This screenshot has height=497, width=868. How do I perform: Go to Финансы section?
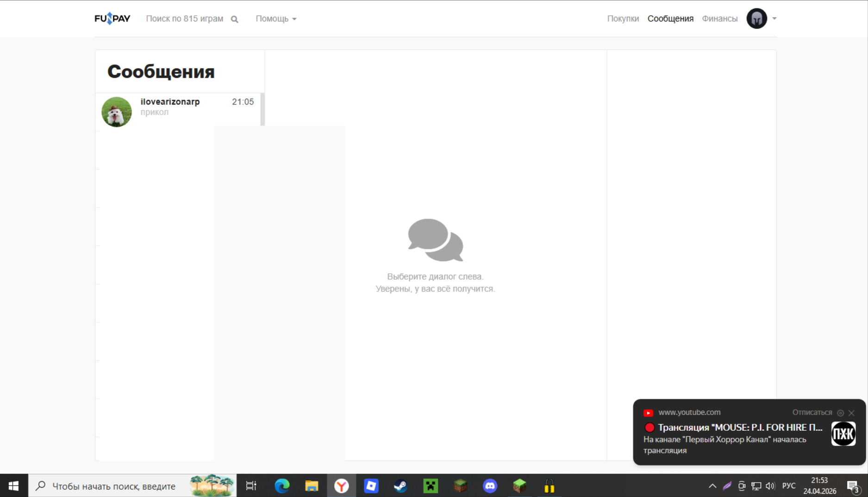719,19
